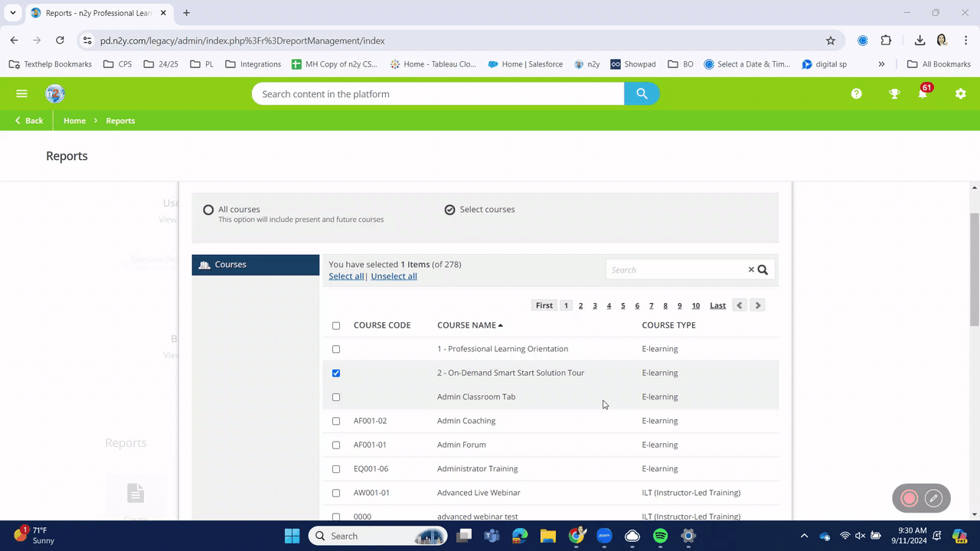Screen dimensions: 980x551
Task: Click the AF001-02 course code cell
Action: [x=370, y=421]
